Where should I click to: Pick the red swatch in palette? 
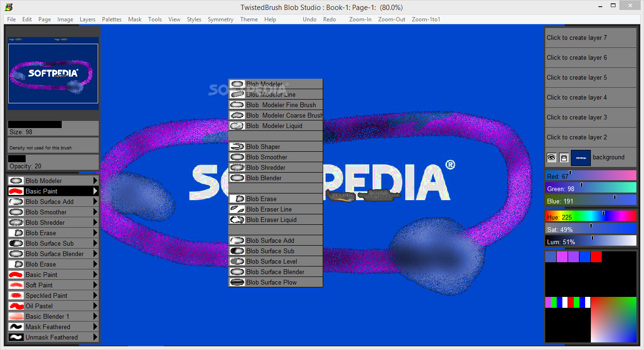point(596,257)
